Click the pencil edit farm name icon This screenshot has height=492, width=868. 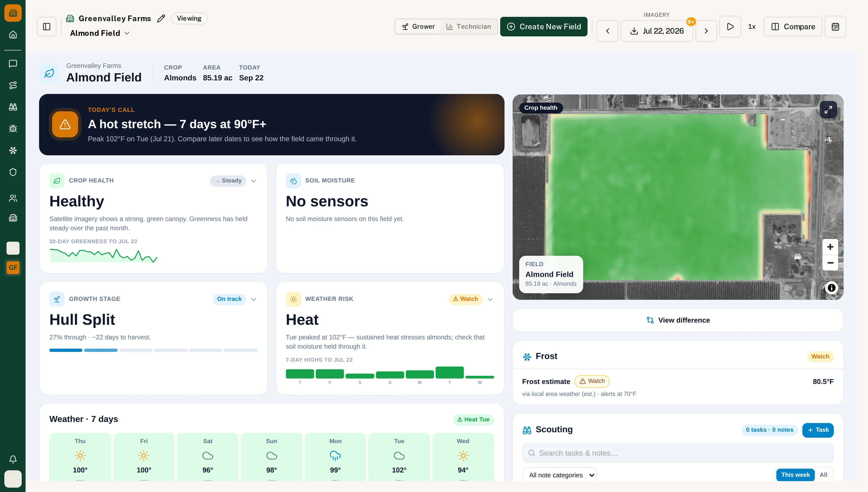[x=161, y=18]
